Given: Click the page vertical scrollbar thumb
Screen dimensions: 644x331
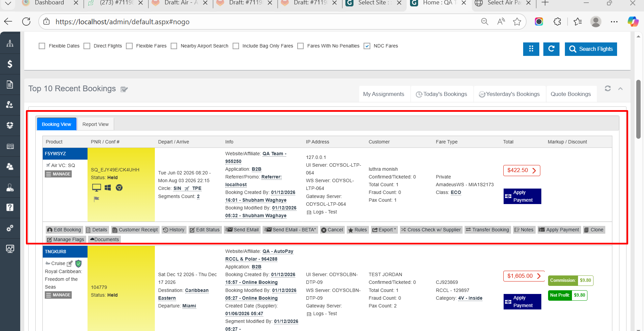Looking at the screenshot, I should (x=638, y=109).
